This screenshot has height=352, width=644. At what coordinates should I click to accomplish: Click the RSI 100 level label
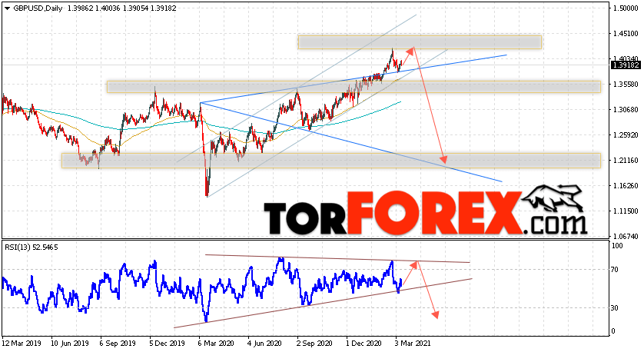coord(617,246)
